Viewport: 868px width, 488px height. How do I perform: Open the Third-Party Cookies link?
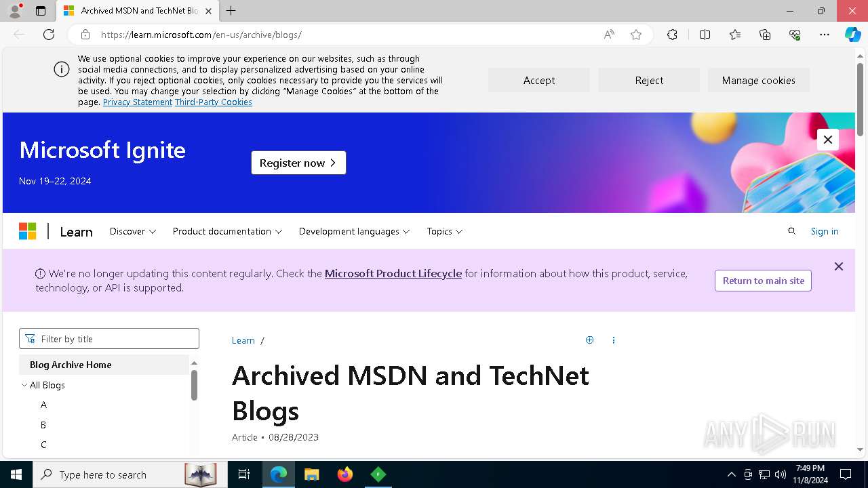tap(214, 102)
